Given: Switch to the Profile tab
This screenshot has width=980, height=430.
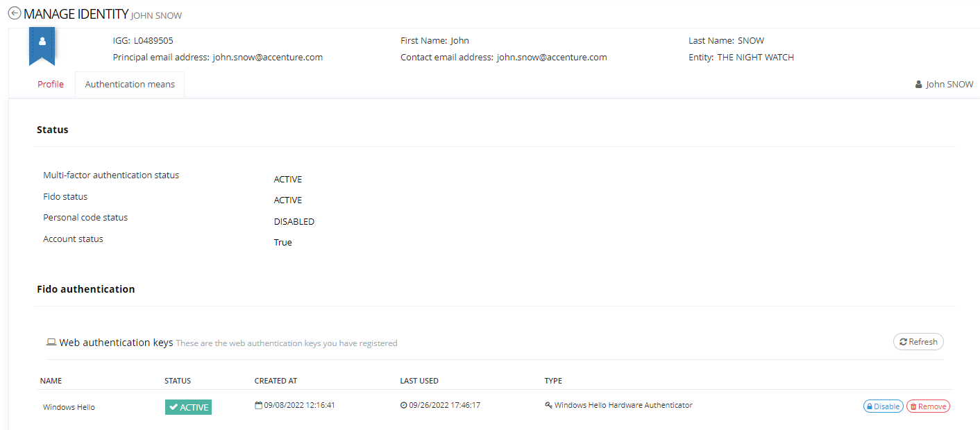Looking at the screenshot, I should 51,85.
